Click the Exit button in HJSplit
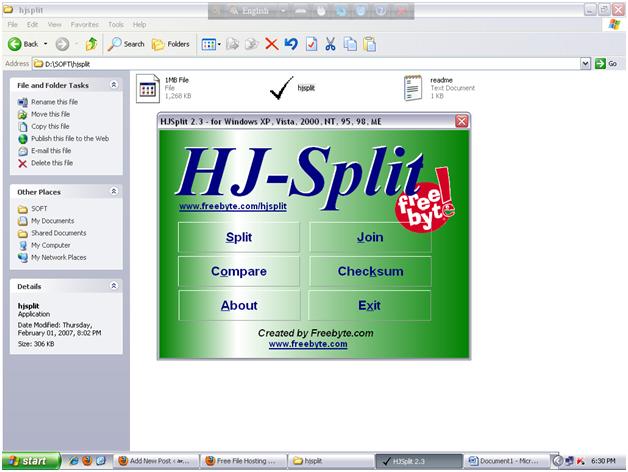The image size is (628, 472). point(369,305)
